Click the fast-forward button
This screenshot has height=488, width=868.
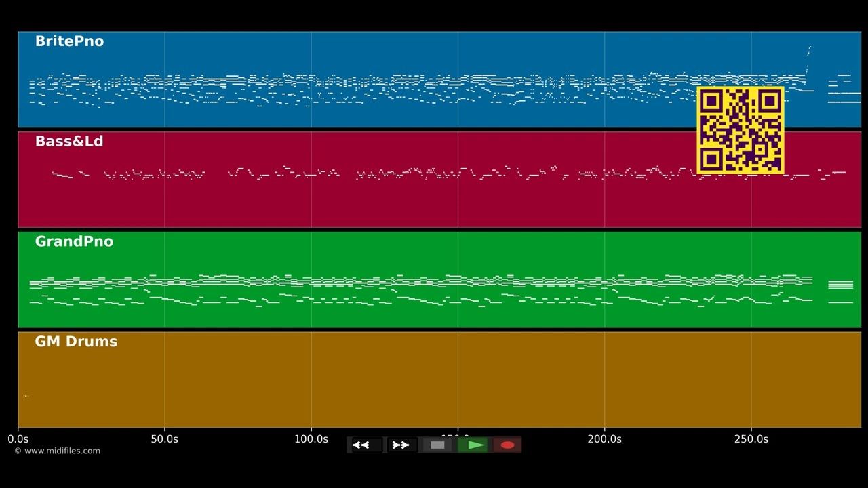pos(401,445)
